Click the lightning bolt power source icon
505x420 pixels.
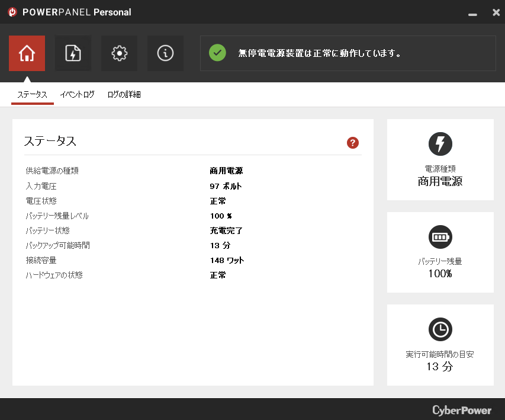click(x=440, y=144)
